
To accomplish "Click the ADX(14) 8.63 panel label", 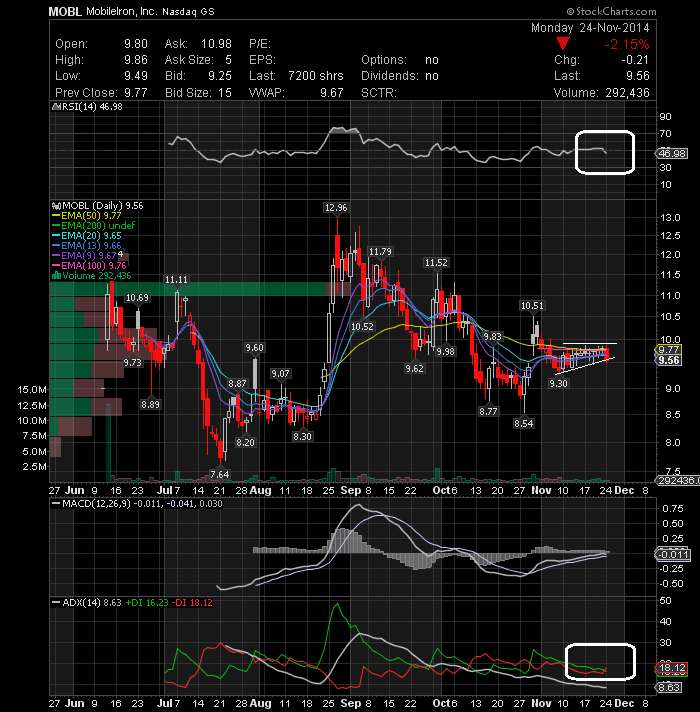I will 87,603.
